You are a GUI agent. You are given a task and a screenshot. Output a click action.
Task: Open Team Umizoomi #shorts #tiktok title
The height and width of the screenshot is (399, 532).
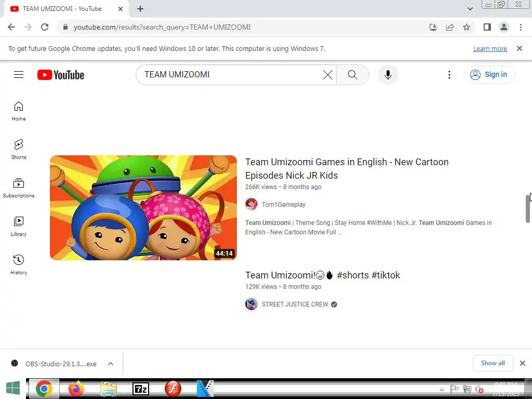click(323, 275)
